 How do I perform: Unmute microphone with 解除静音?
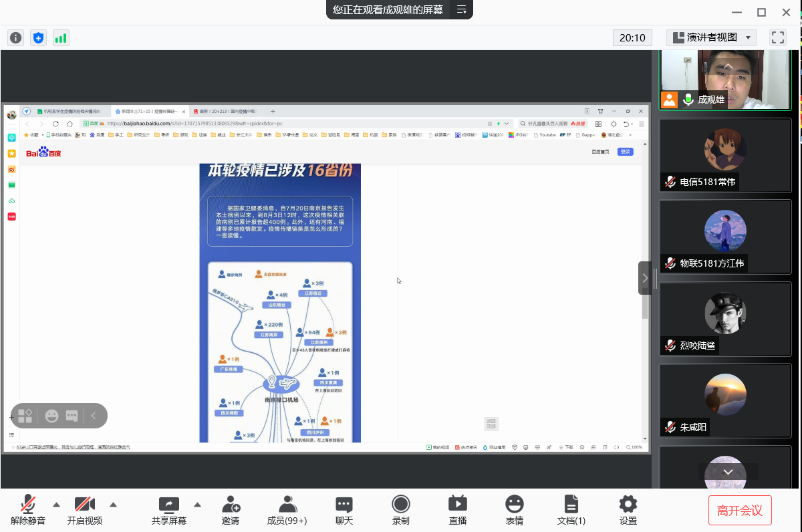[x=28, y=510]
